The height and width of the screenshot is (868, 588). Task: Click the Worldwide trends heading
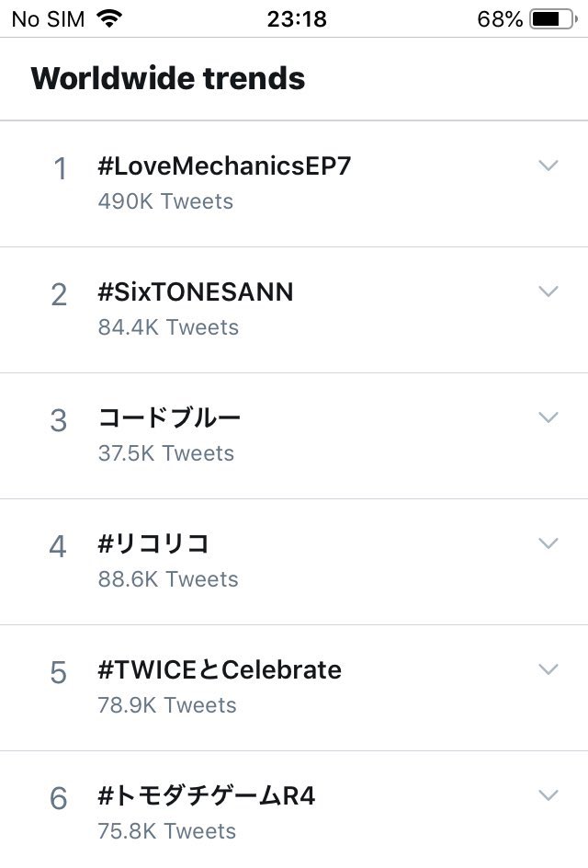pos(167,78)
